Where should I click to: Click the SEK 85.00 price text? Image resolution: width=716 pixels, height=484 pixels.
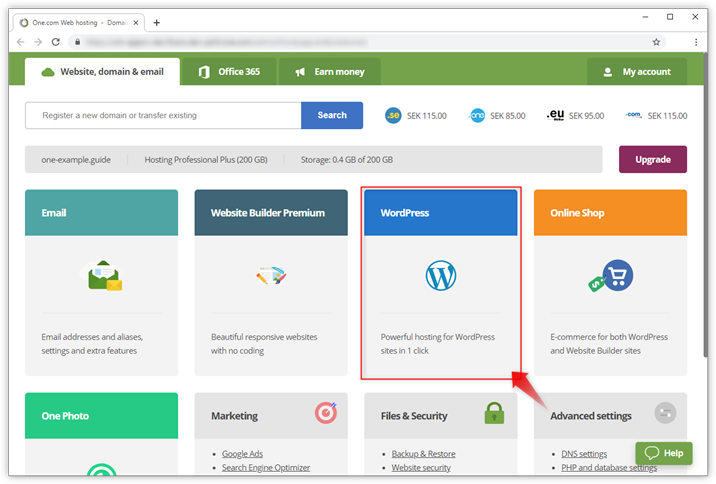point(508,116)
